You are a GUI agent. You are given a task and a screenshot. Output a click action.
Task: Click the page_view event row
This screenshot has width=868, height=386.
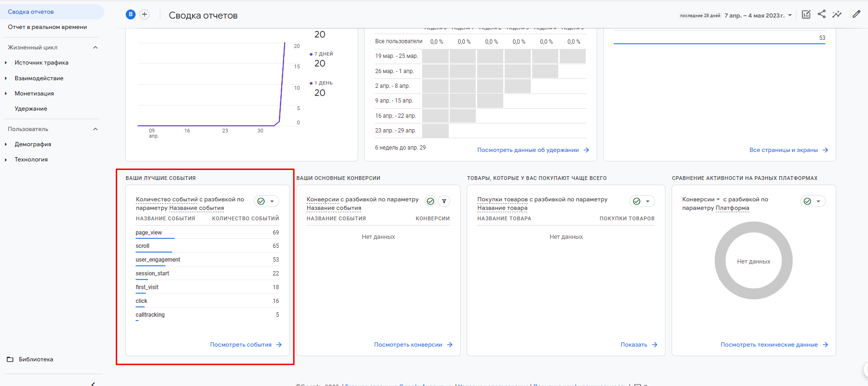click(x=149, y=233)
